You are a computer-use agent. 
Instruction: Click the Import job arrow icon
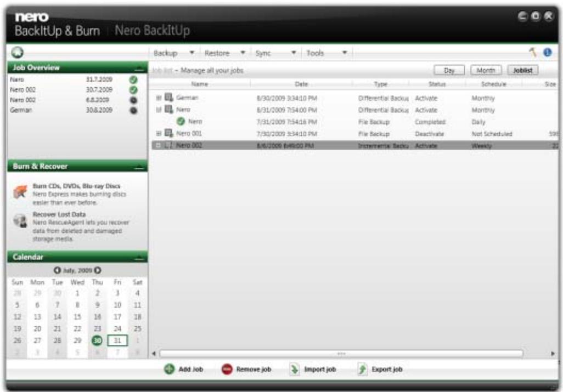click(295, 368)
